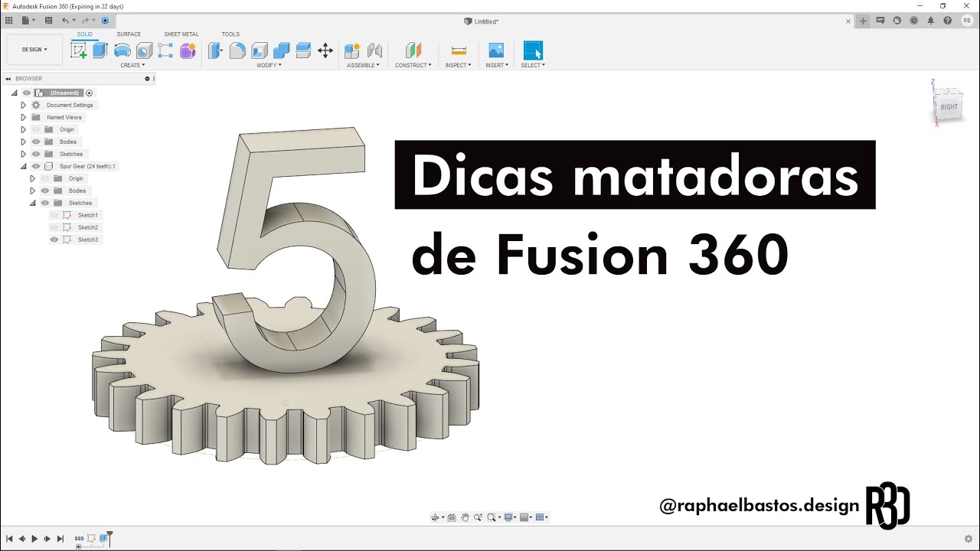
Task: Open the CONSTRUCT dropdown menu
Action: (413, 65)
